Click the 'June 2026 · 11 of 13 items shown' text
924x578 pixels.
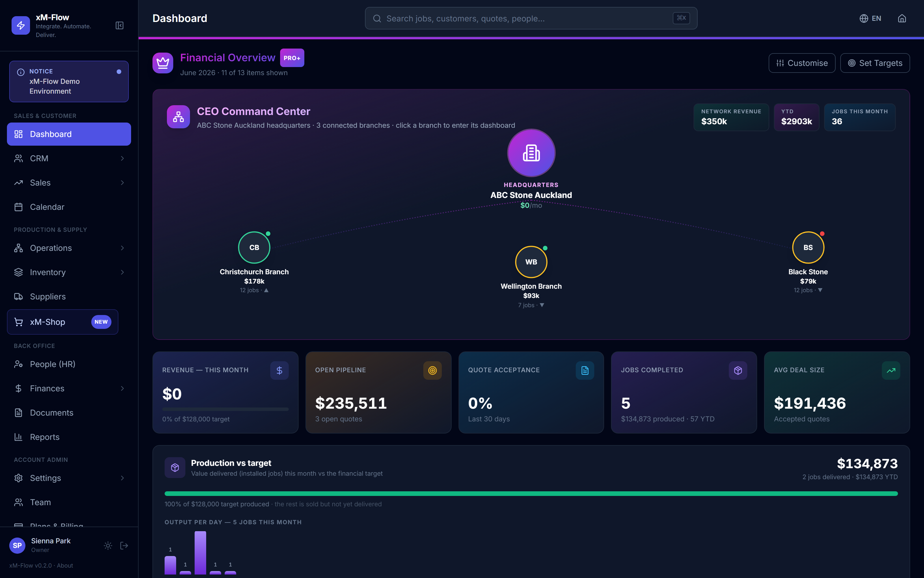point(234,73)
